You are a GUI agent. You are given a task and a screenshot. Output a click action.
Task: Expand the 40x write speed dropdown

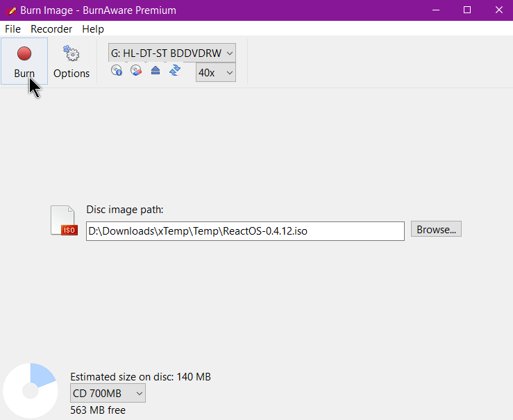tap(216, 73)
